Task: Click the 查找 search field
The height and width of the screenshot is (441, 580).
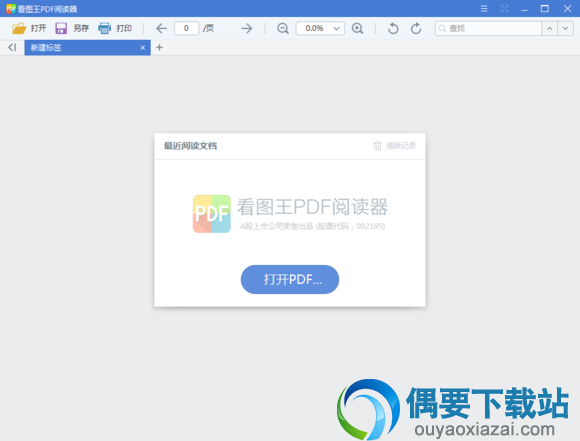Action: [x=489, y=28]
